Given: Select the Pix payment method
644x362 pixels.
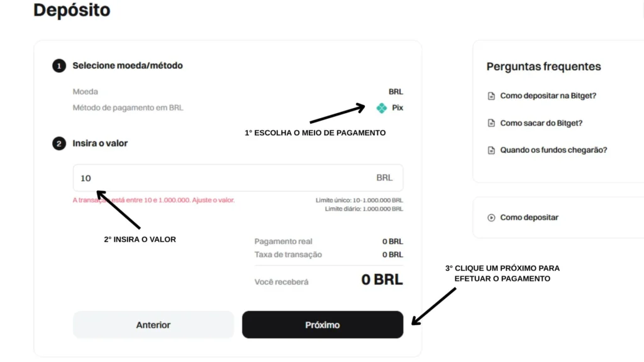Looking at the screenshot, I should pos(390,108).
